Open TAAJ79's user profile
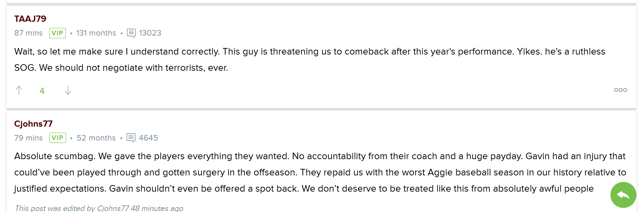The height and width of the screenshot is (212, 644). 30,19
